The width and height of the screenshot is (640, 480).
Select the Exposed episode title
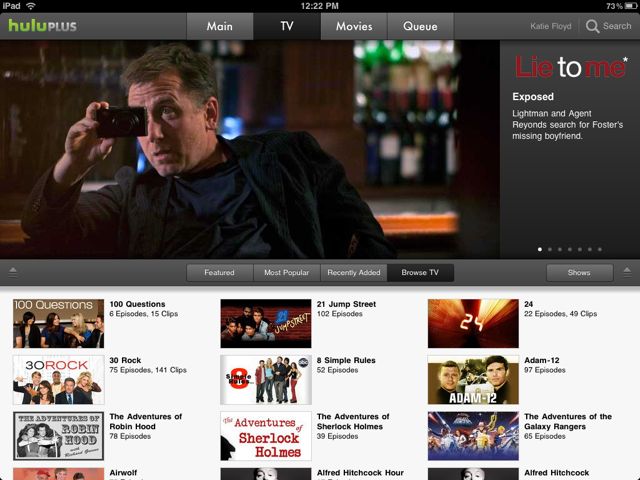point(533,97)
